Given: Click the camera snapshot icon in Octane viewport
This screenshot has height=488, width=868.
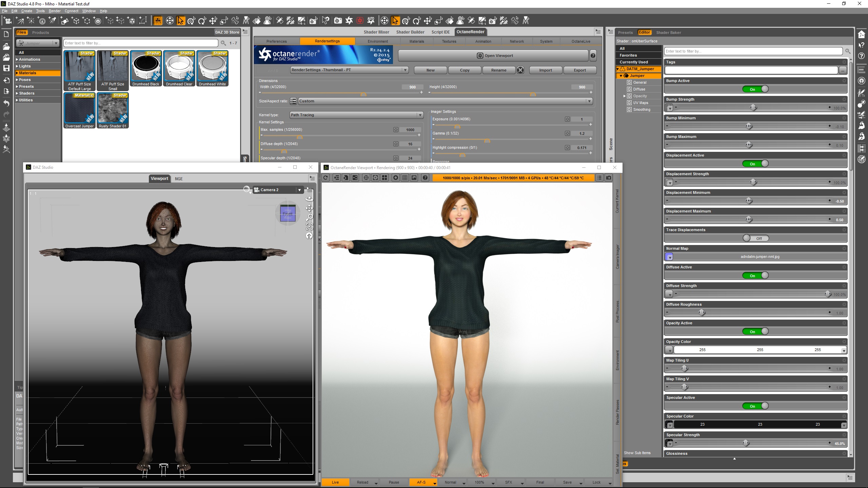Looking at the screenshot, I should 609,178.
